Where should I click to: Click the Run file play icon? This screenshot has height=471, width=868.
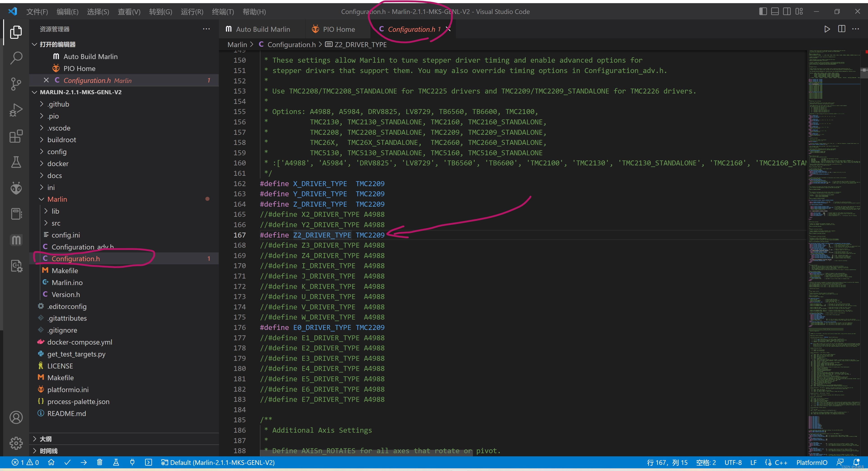pyautogui.click(x=827, y=29)
